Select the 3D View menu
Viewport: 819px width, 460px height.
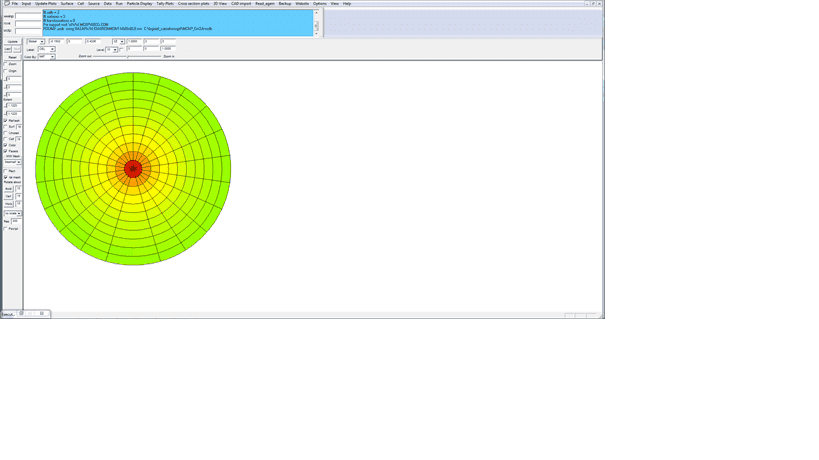click(x=220, y=3)
